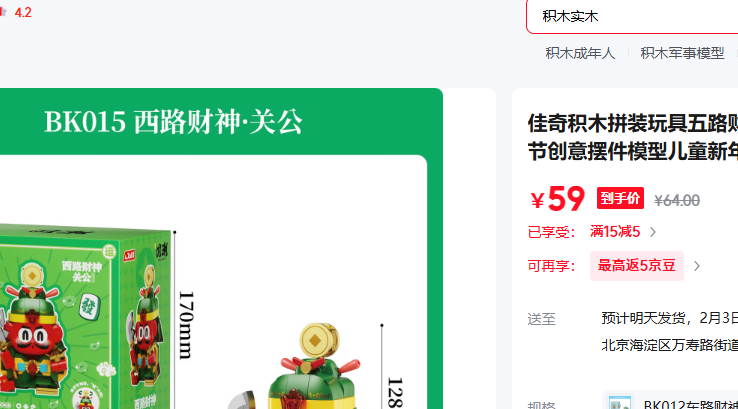Open the product title 佳奇积木拼装玩具
738x409 pixels.
tap(633, 137)
